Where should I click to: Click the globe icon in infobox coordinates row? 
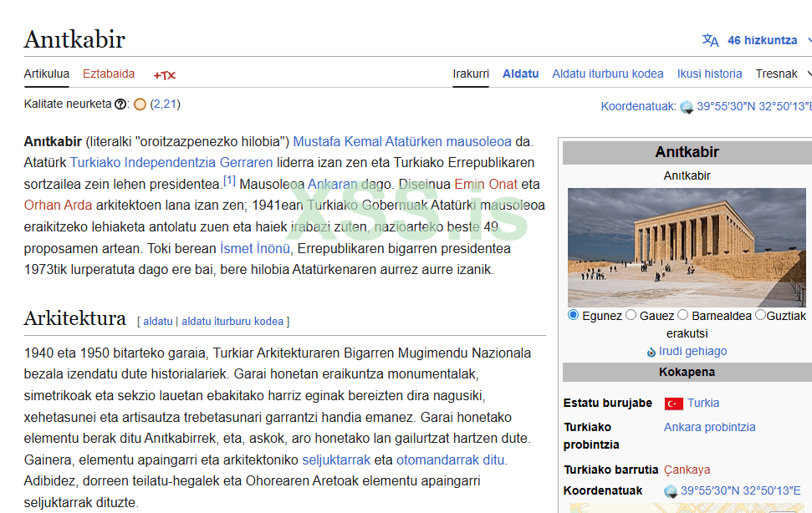pyautogui.click(x=671, y=491)
